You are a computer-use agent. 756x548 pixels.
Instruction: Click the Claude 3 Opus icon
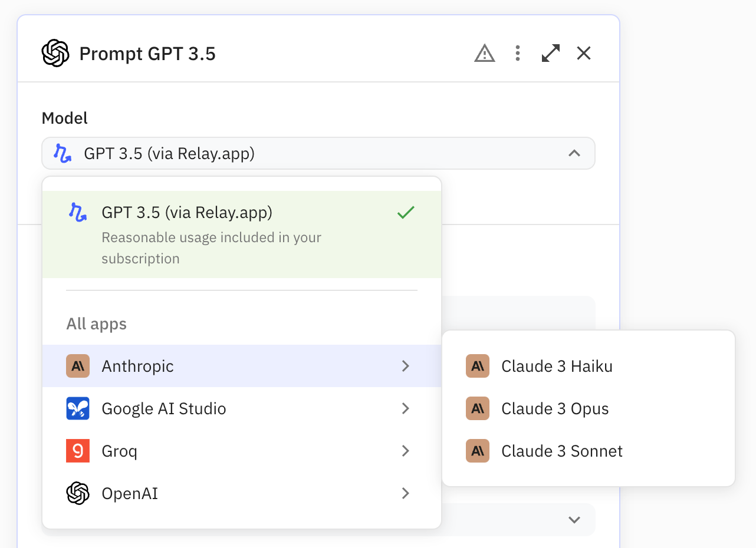point(478,408)
